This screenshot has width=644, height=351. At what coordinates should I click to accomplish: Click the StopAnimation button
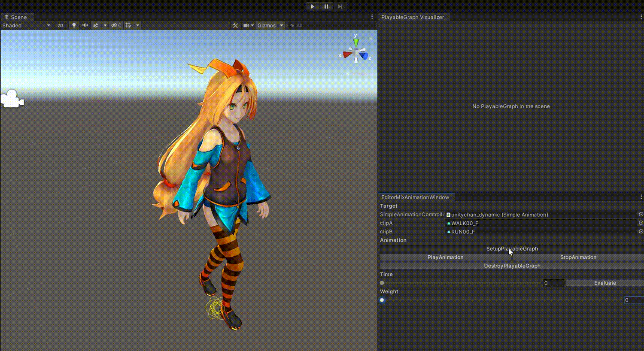click(x=578, y=257)
